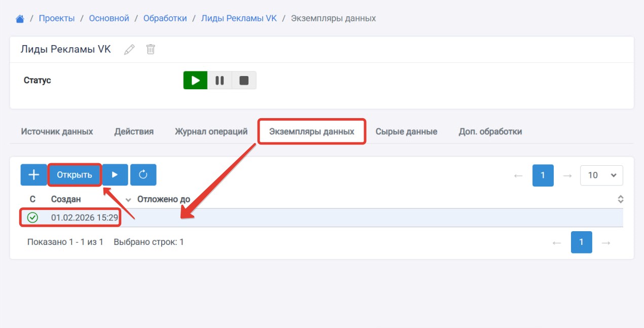Click the Открыть button
The height and width of the screenshot is (328, 644).
coord(75,175)
